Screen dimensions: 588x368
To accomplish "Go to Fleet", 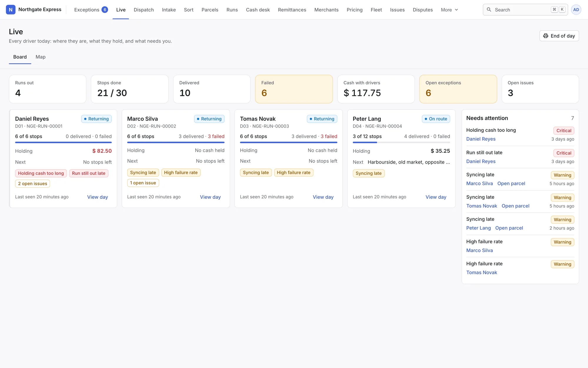I will [x=376, y=10].
